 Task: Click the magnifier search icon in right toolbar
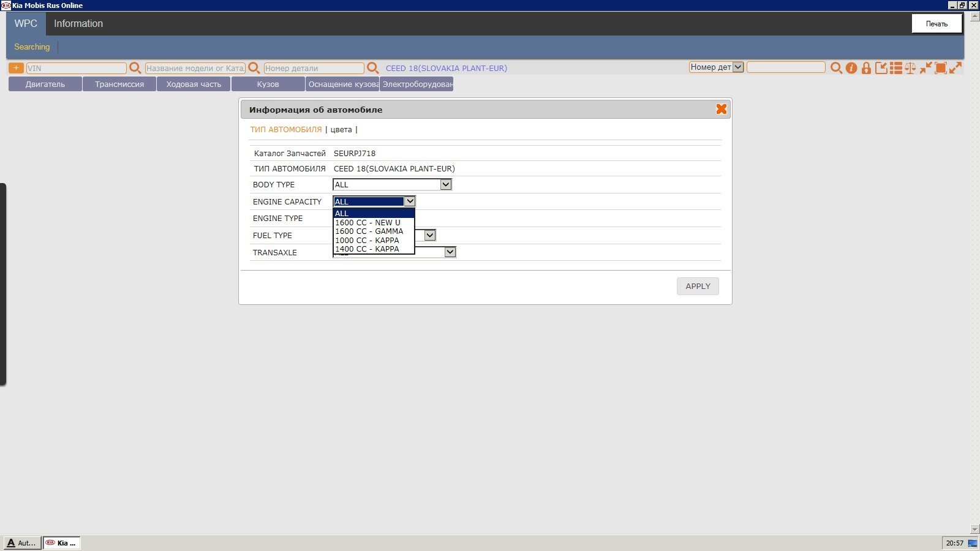coord(836,68)
